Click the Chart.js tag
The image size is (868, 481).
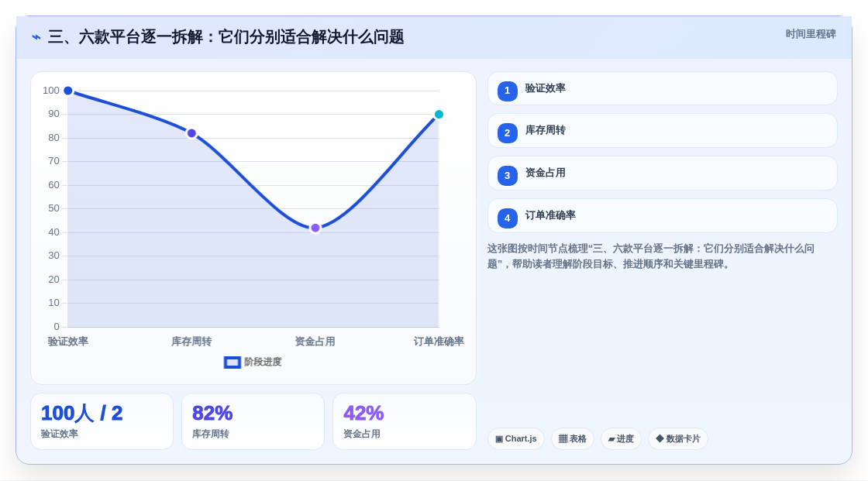point(516,439)
